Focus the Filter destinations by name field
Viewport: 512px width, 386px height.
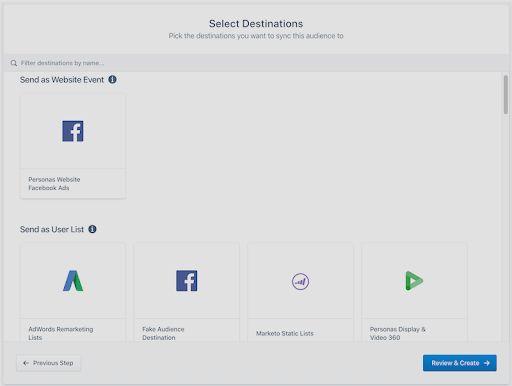[256, 63]
